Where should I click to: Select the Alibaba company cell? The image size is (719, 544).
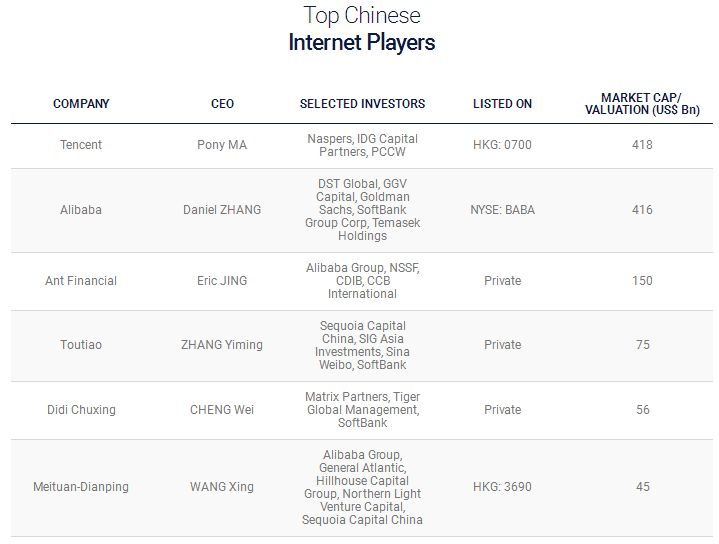(81, 210)
